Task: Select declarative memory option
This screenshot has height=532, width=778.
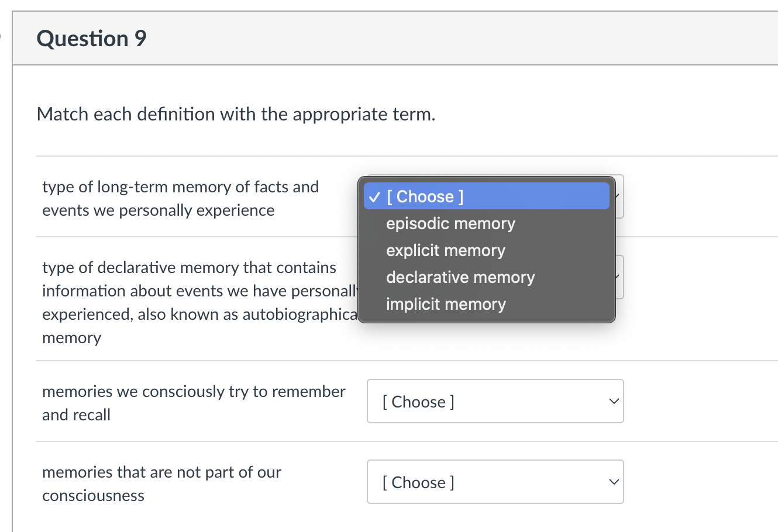Action: (x=486, y=277)
